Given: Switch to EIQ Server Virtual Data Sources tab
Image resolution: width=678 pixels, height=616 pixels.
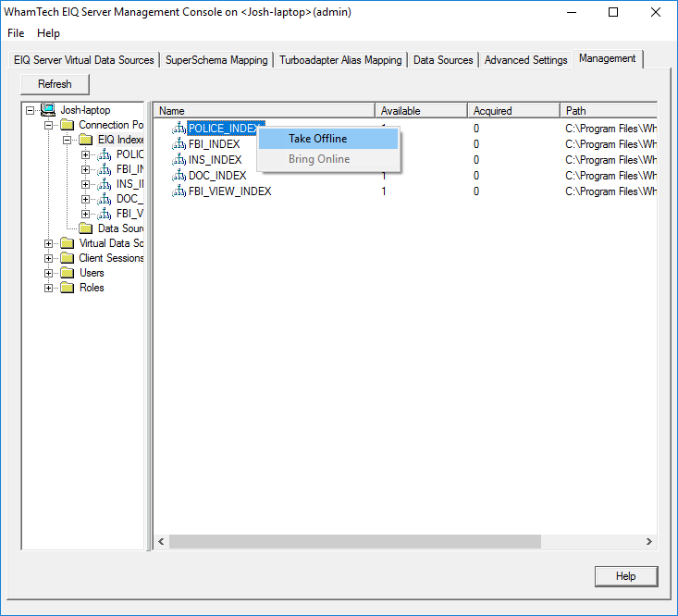Looking at the screenshot, I should point(84,60).
